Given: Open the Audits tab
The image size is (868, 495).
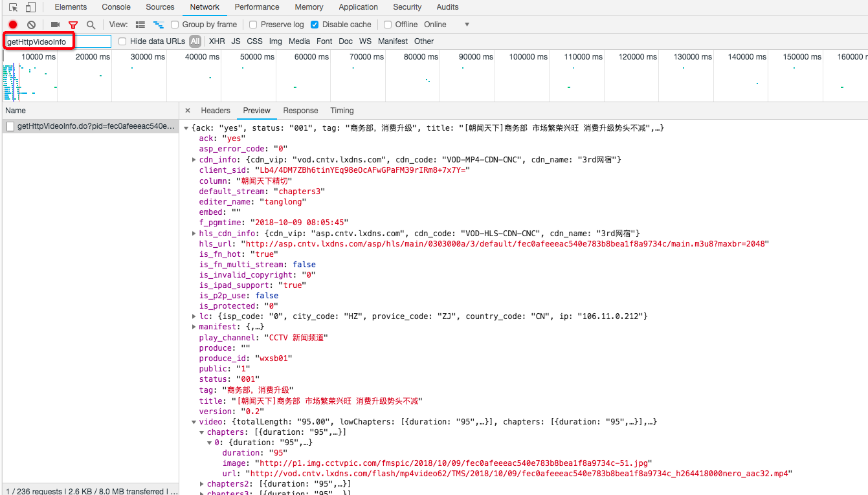Looking at the screenshot, I should (x=447, y=7).
